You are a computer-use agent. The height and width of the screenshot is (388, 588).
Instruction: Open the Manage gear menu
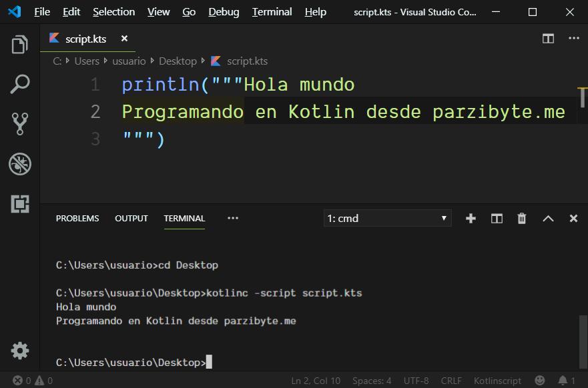[x=20, y=351]
